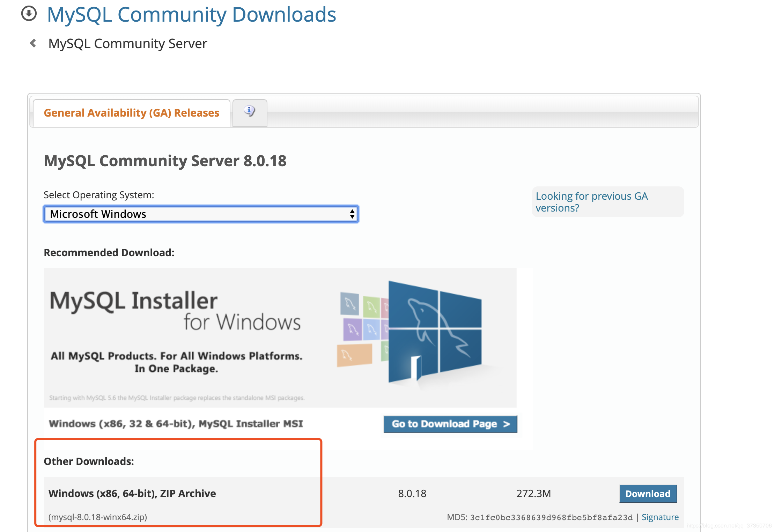Go back to MySQL Community Server page
Image resolution: width=775 pixels, height=532 pixels.
(x=127, y=44)
